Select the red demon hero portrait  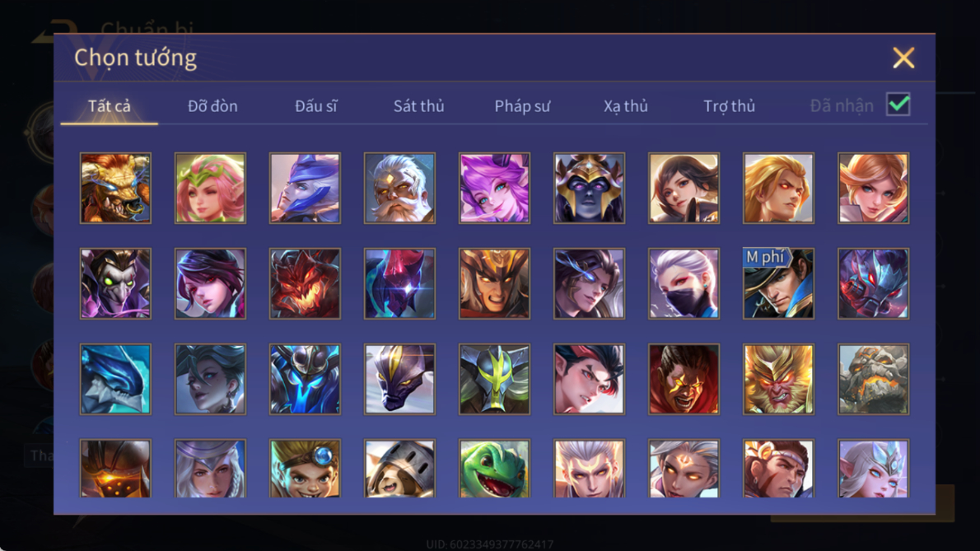pos(305,283)
